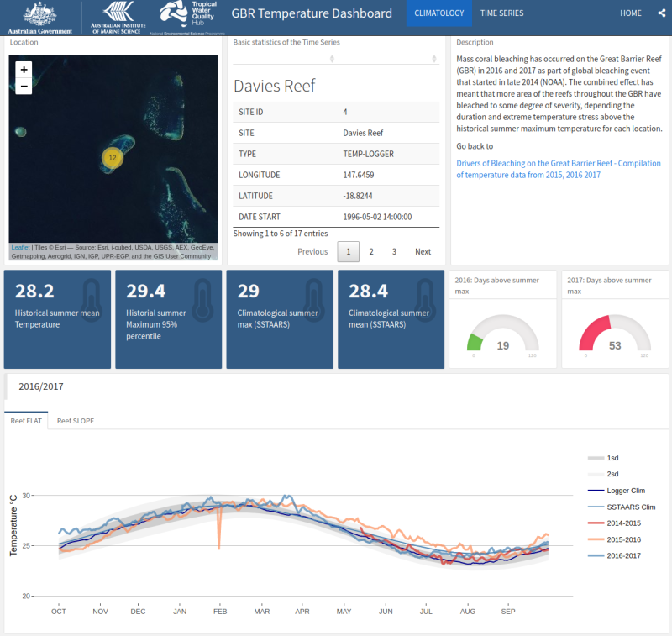This screenshot has width=672, height=636.
Task: Toggle 1sd legend entry
Action: (x=603, y=458)
